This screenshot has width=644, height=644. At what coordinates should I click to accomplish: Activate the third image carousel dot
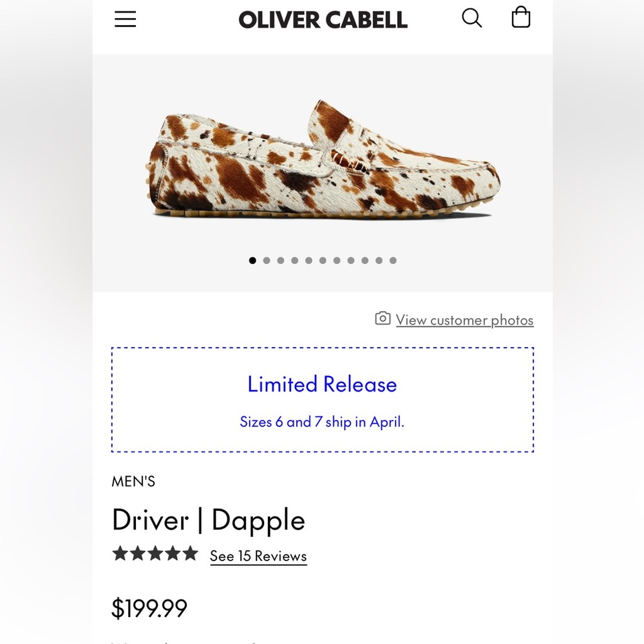tap(280, 260)
